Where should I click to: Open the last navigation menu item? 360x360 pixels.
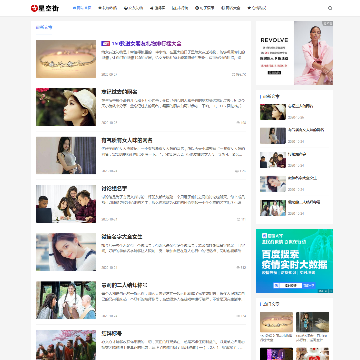pyautogui.click(x=257, y=8)
